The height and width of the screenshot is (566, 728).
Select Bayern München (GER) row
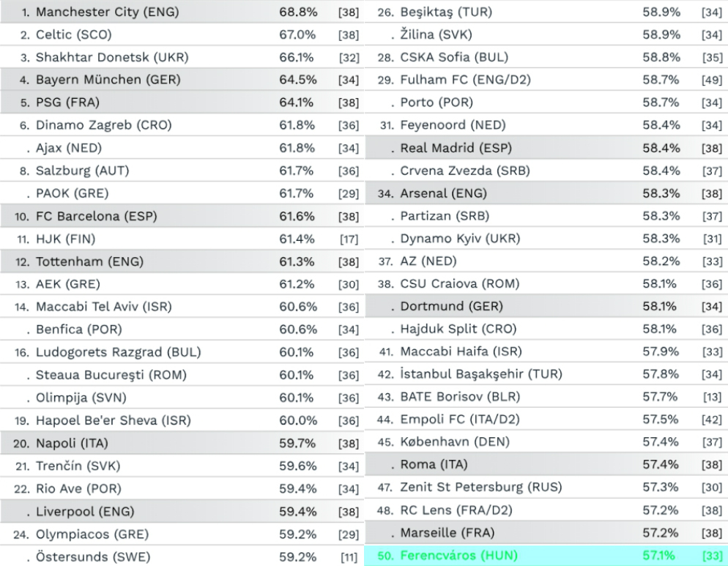coord(182,79)
